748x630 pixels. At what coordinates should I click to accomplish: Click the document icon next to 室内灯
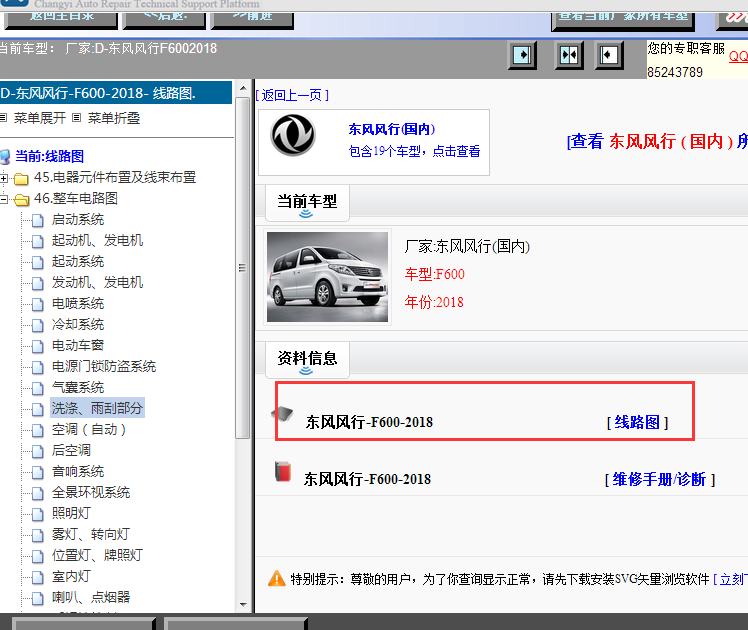click(x=38, y=577)
